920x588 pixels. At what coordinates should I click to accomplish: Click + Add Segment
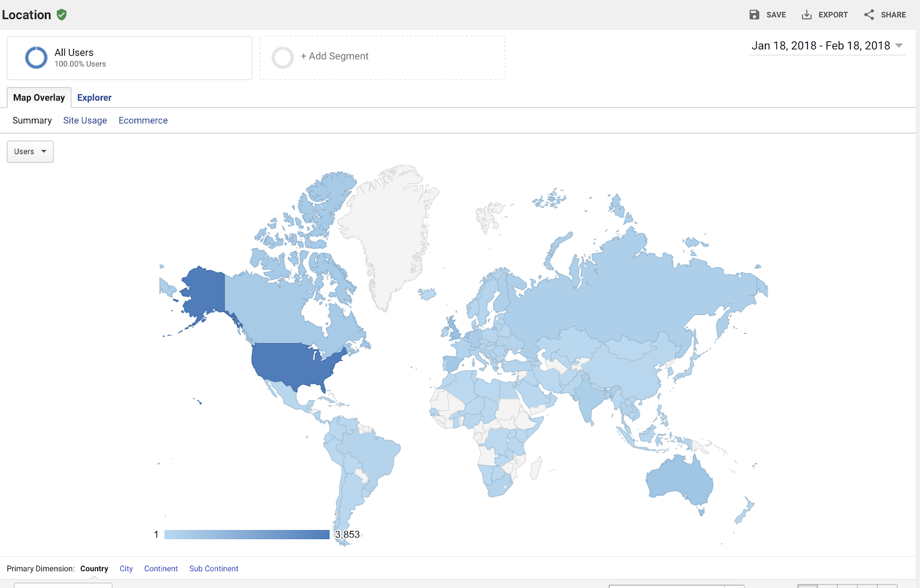click(x=335, y=56)
